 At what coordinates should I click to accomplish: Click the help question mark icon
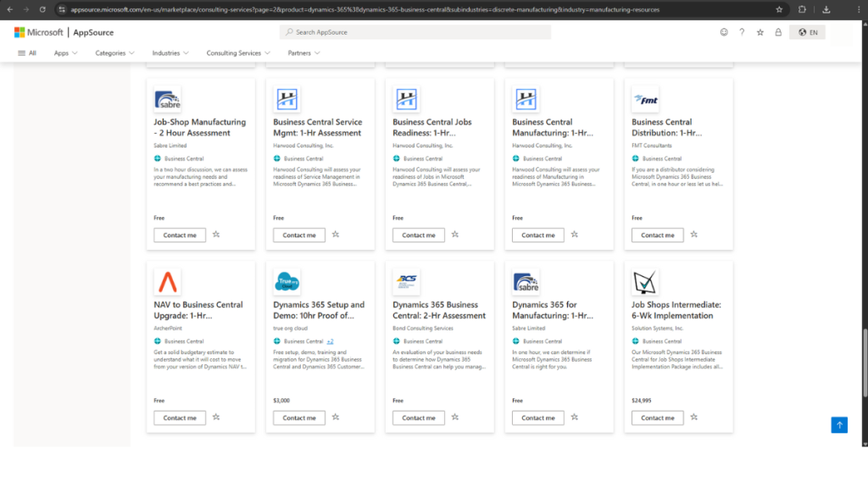(742, 32)
